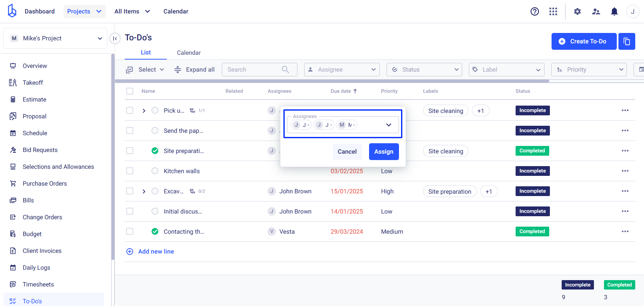Open more options for Send the pap... row
Screen dimensions: 644x306
(625, 130)
